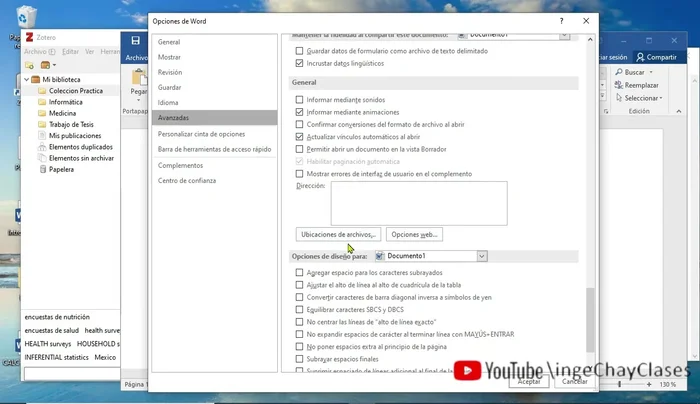Click the Compartir share icon
Screen dimensions: 700x404
640,57
